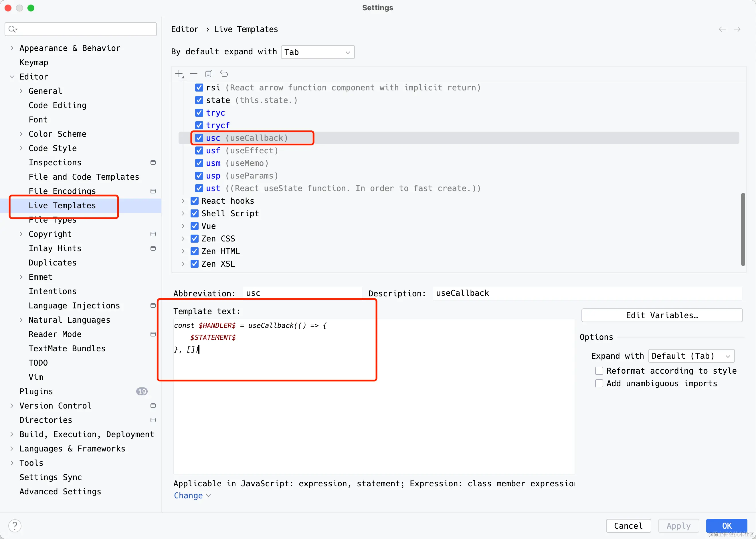756x539 pixels.
Task: Navigate forward using the right arrow
Action: point(737,29)
